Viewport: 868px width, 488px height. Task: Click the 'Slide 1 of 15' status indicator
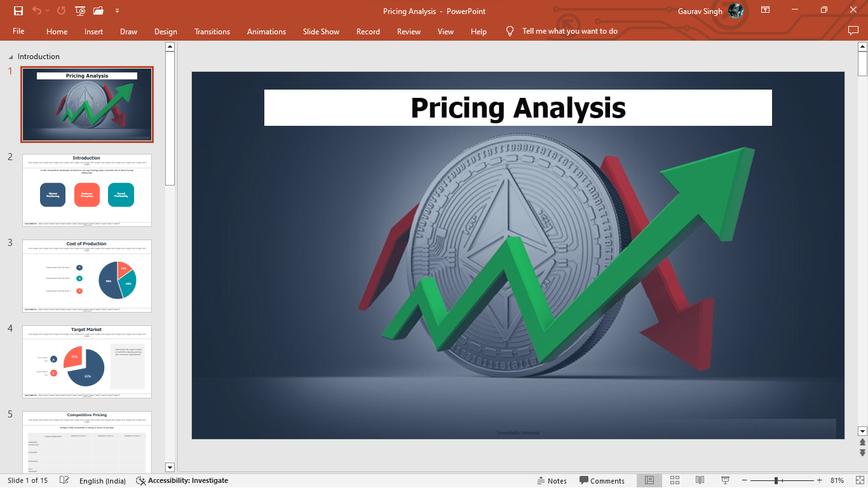click(28, 481)
